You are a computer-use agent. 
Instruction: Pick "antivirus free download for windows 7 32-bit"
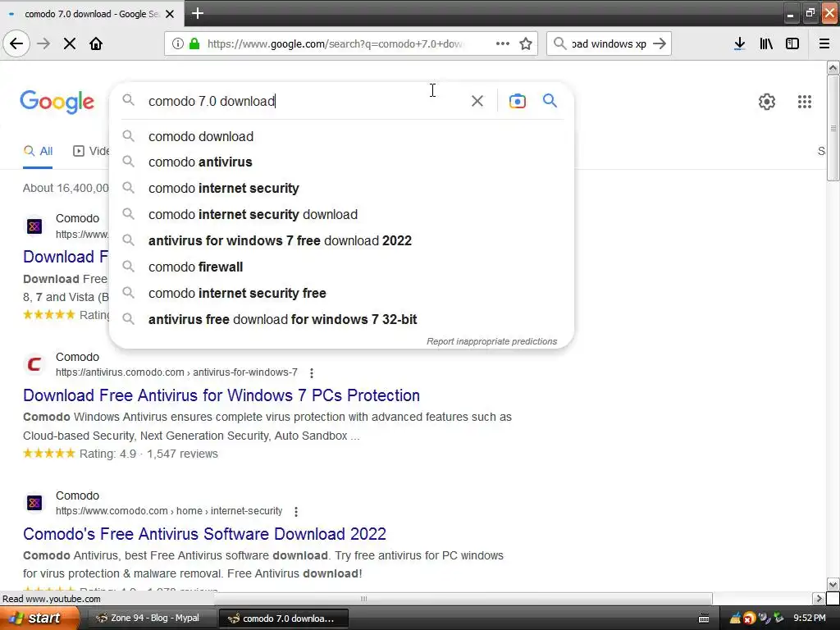click(x=341, y=319)
